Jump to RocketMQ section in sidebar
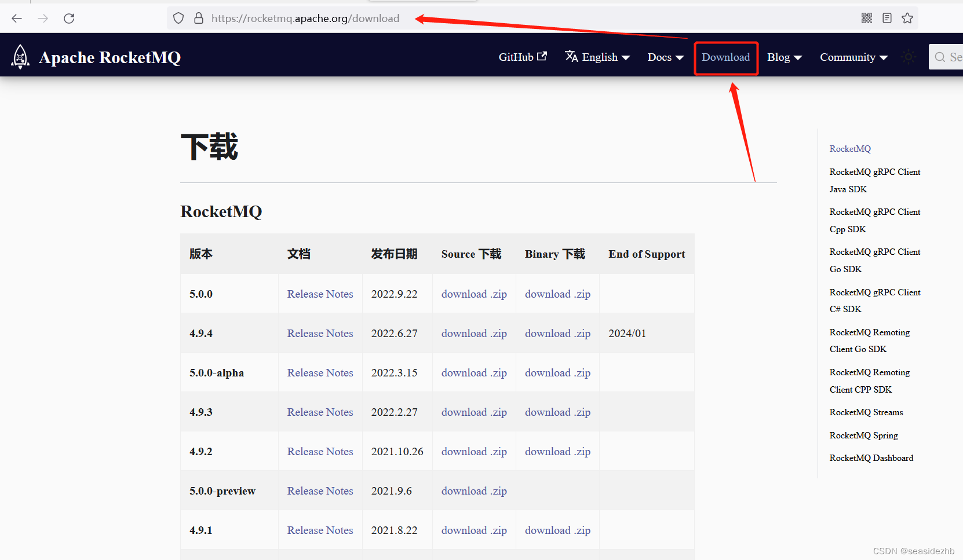 (x=850, y=149)
